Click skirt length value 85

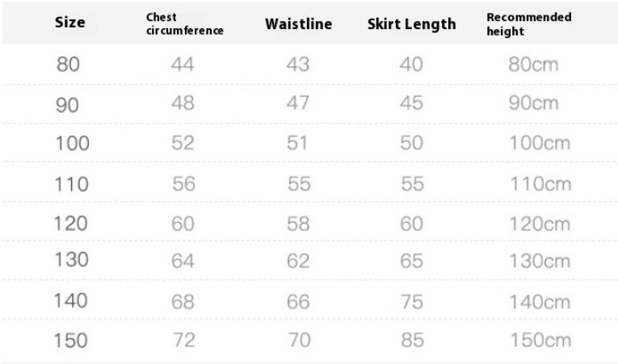tap(411, 341)
